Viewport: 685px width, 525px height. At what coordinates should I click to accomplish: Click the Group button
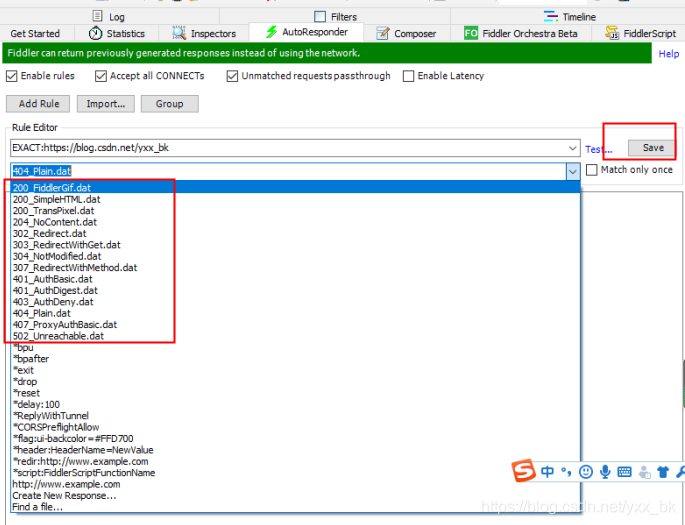170,104
